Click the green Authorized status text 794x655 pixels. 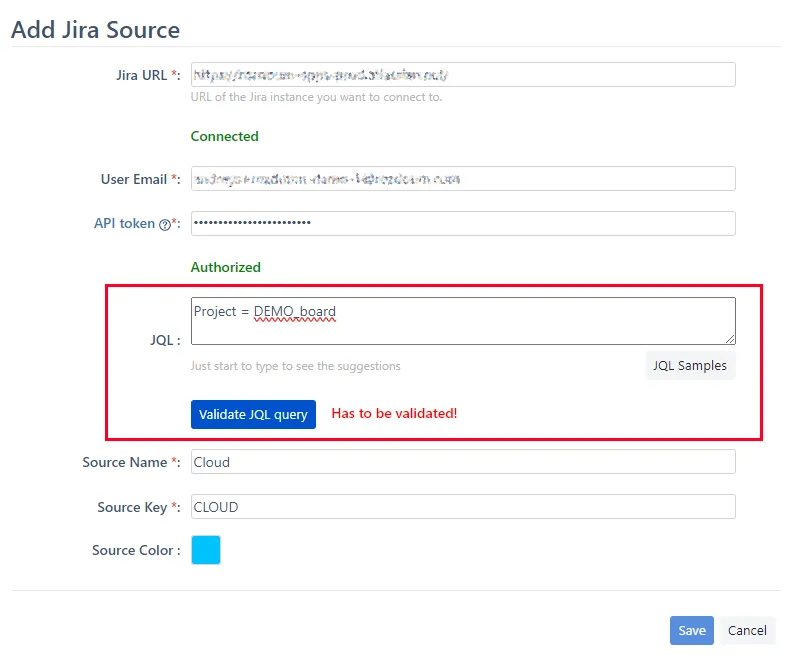tap(225, 267)
